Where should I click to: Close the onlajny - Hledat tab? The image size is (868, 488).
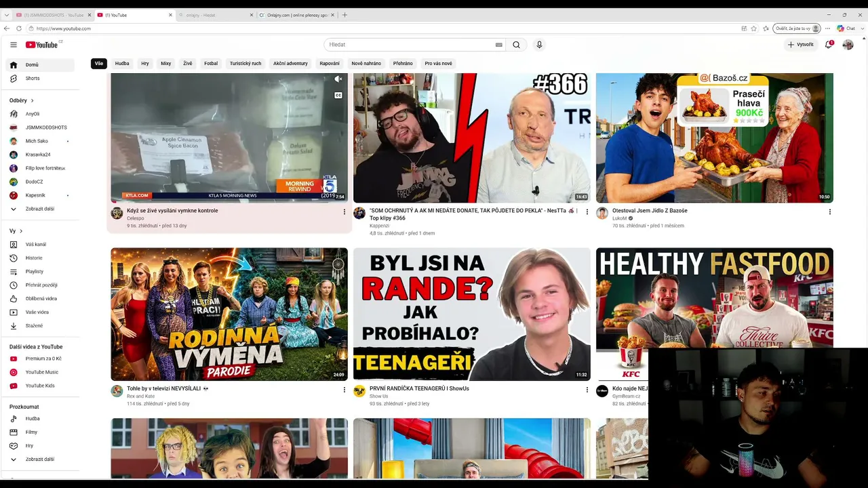tap(252, 15)
